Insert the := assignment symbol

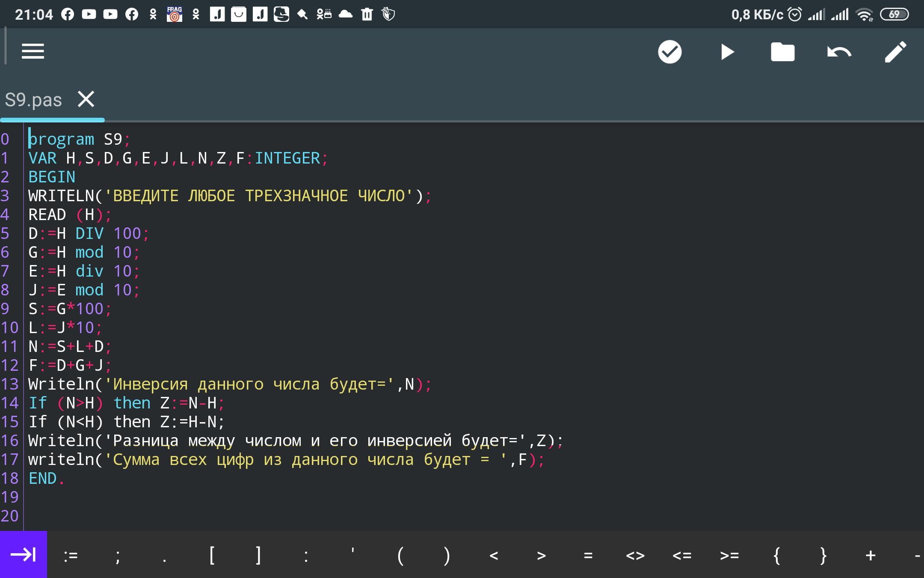pyautogui.click(x=71, y=555)
